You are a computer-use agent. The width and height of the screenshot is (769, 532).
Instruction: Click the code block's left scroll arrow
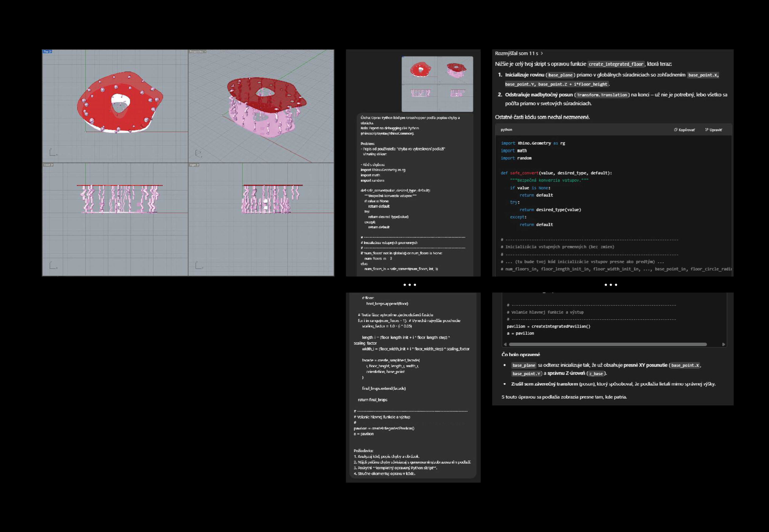(x=505, y=344)
